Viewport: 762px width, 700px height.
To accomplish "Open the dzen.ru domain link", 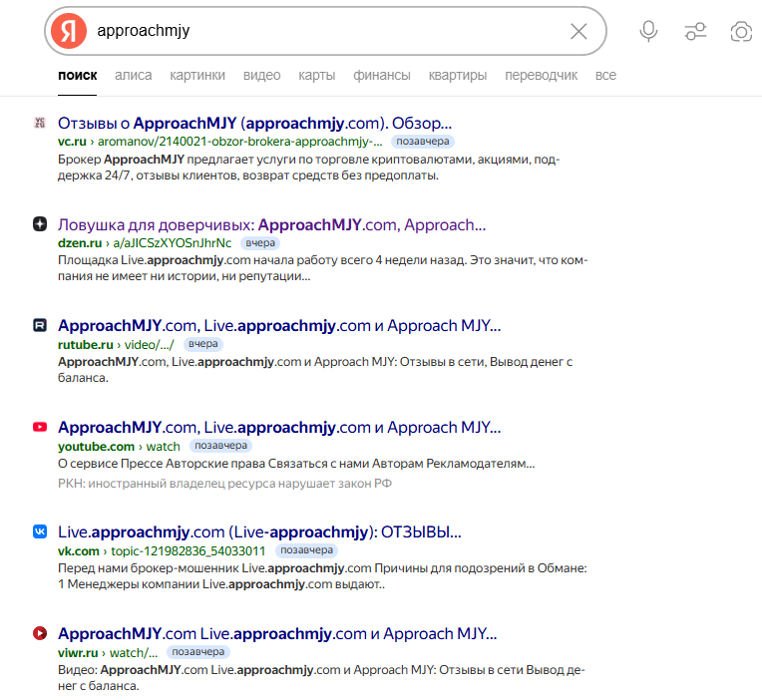I will coord(80,243).
